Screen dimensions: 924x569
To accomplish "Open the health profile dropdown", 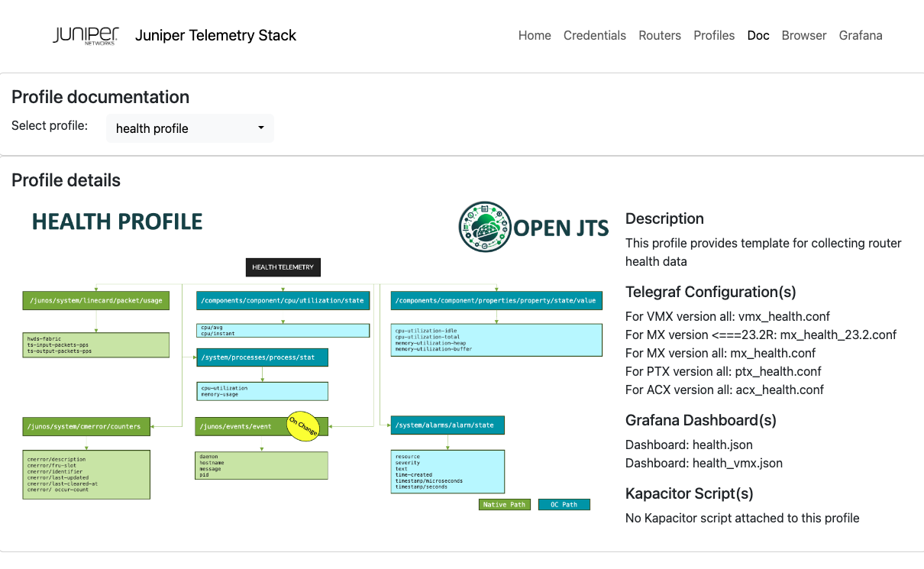I will (x=189, y=128).
